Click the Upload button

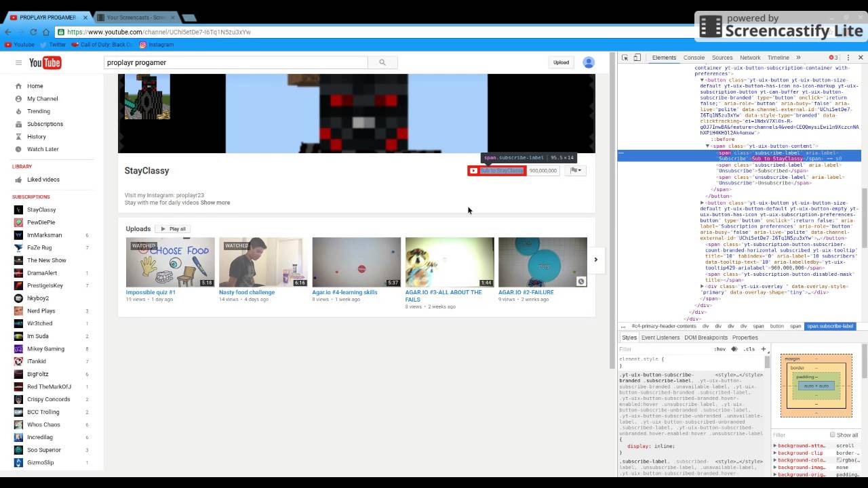tap(561, 62)
